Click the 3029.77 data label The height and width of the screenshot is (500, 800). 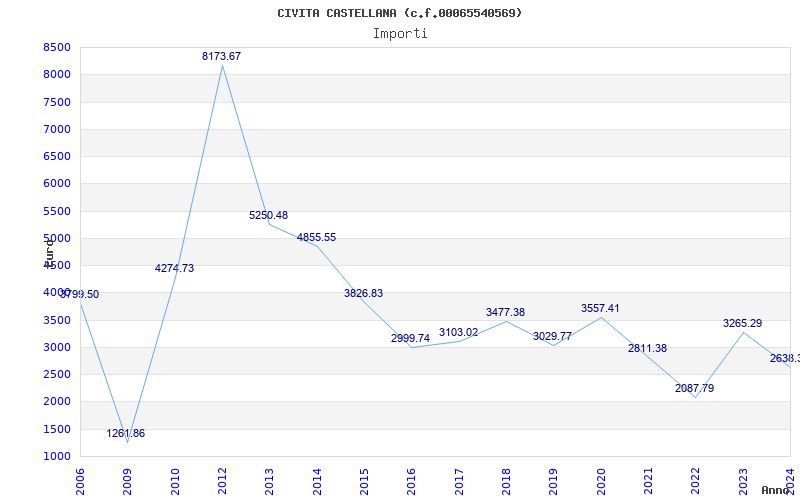(552, 337)
